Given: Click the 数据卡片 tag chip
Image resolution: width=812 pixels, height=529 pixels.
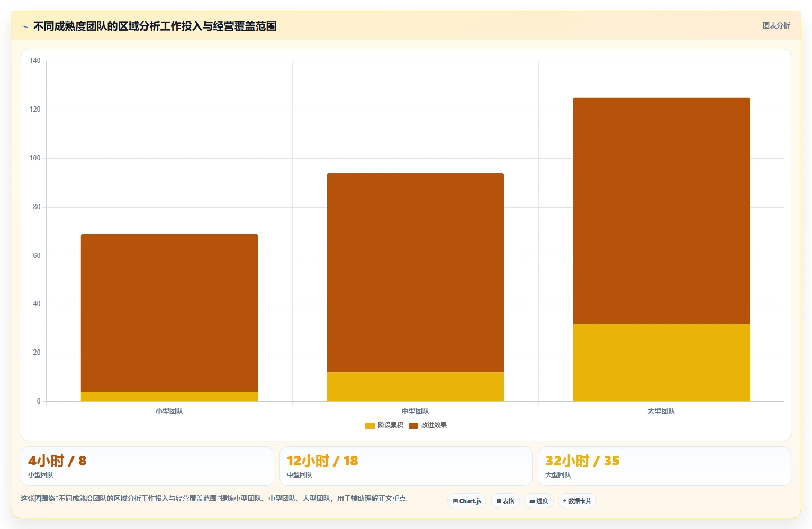Looking at the screenshot, I should pyautogui.click(x=577, y=501).
